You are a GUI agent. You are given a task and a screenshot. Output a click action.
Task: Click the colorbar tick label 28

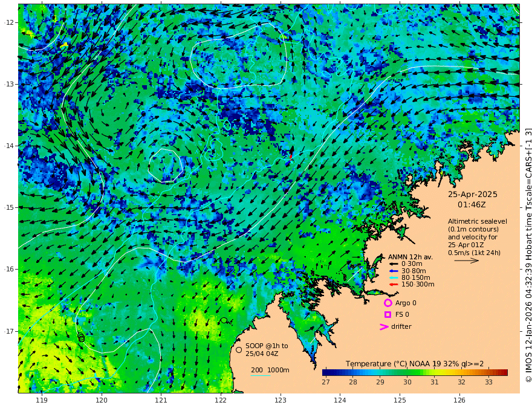[353, 382]
